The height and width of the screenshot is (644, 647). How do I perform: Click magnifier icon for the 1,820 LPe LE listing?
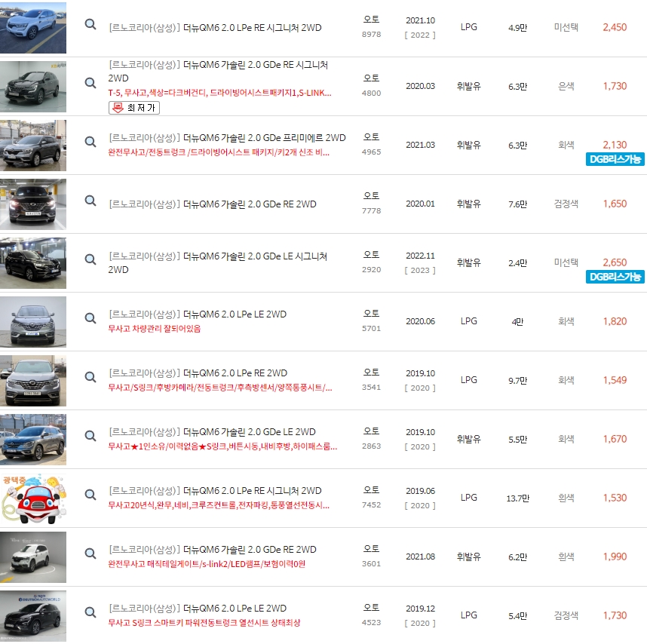90,318
